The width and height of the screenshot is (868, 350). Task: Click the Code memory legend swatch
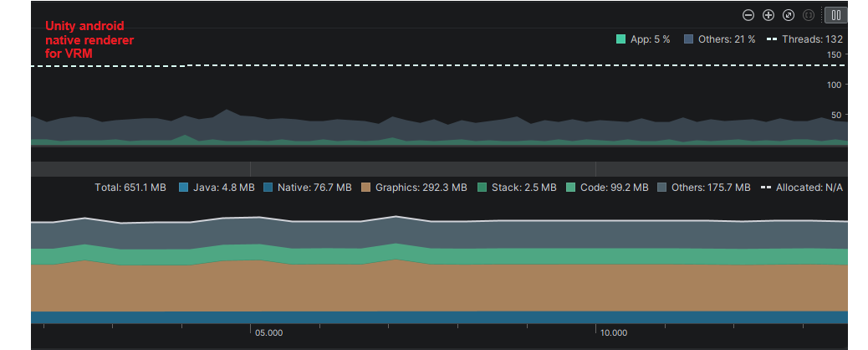pos(571,188)
